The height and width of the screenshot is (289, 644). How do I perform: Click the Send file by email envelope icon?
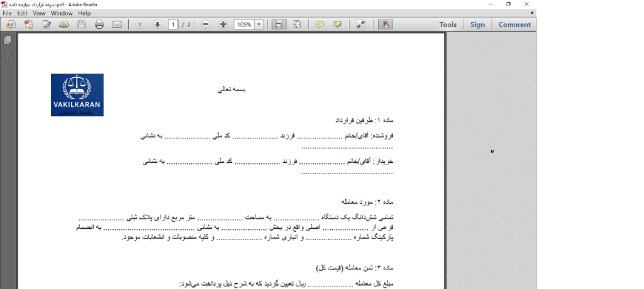(117, 25)
